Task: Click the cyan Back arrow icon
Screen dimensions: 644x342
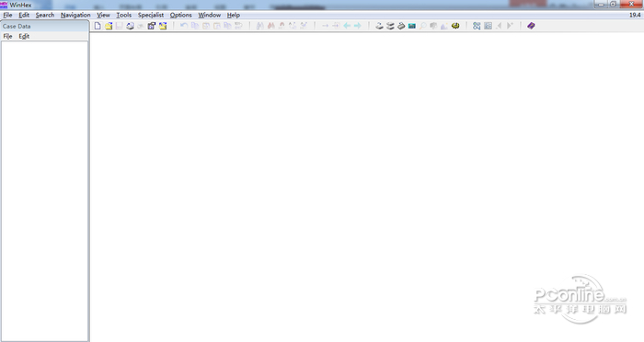Action: pyautogui.click(x=347, y=26)
